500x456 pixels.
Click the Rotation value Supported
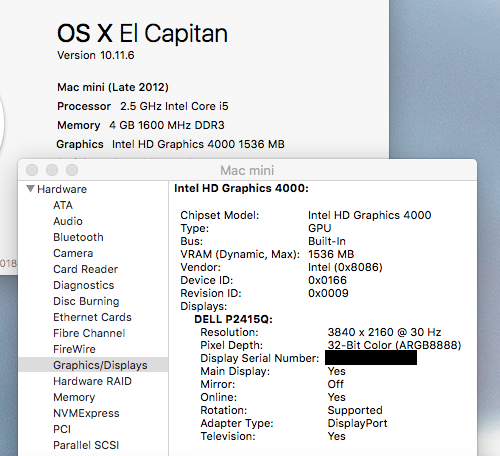pyautogui.click(x=355, y=410)
